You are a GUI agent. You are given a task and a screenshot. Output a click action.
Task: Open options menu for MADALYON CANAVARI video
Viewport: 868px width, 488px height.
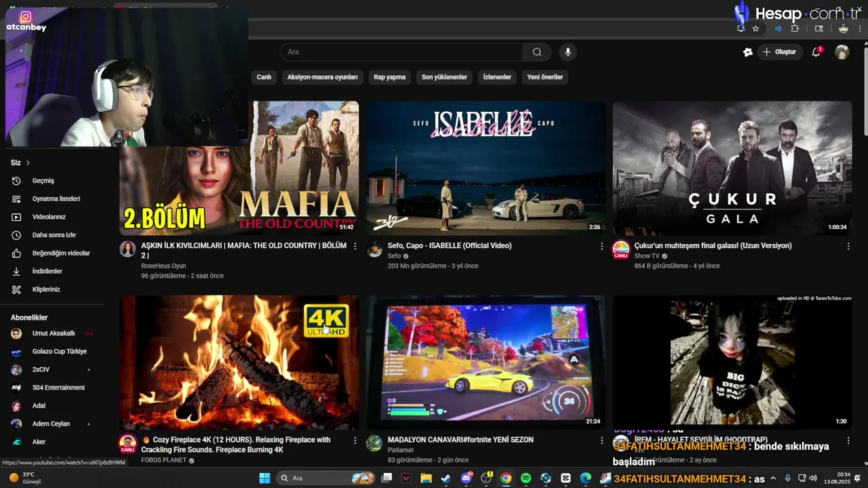[x=601, y=441]
